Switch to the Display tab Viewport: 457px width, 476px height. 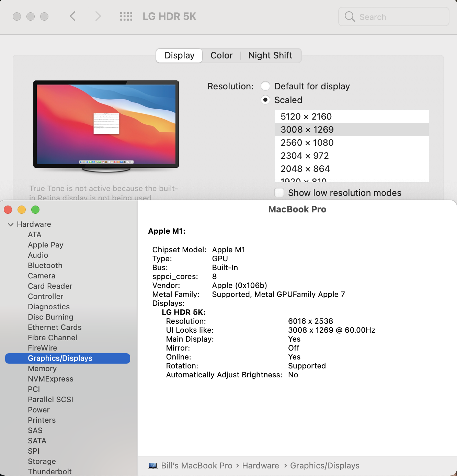[179, 55]
